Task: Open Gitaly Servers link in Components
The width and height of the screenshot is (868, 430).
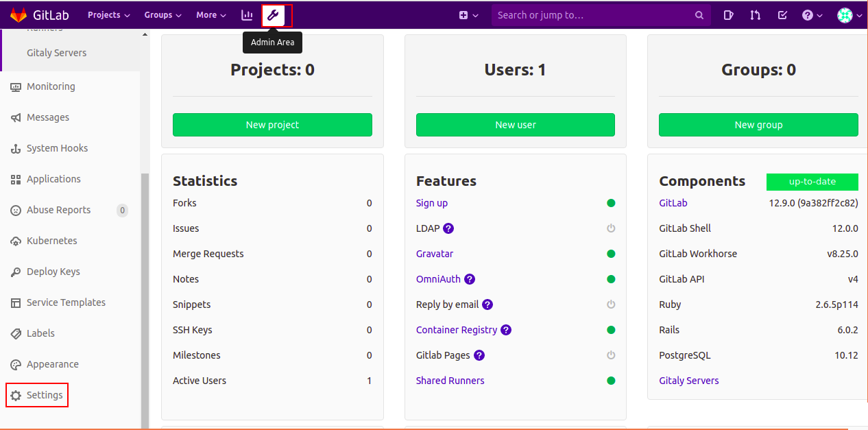Action: [x=689, y=381]
